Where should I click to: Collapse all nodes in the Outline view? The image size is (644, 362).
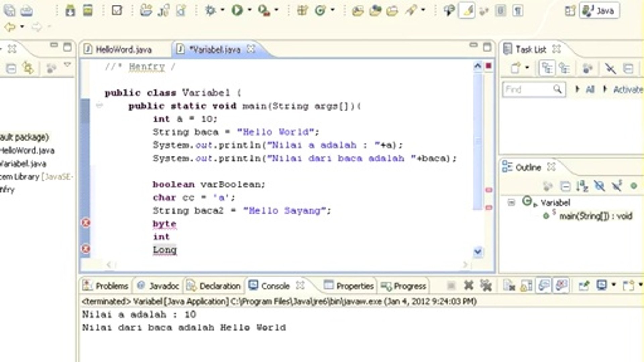pyautogui.click(x=566, y=187)
